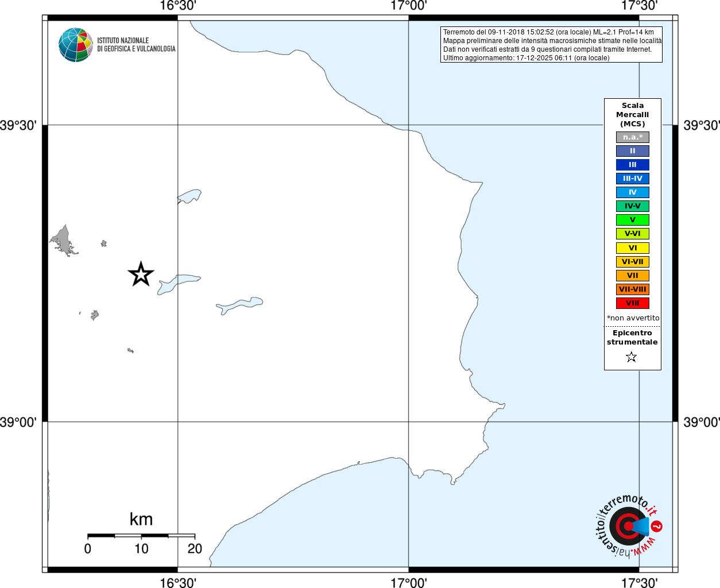The image size is (720, 588).
Task: Click the '*non avvertito' legend note
Action: (633, 318)
